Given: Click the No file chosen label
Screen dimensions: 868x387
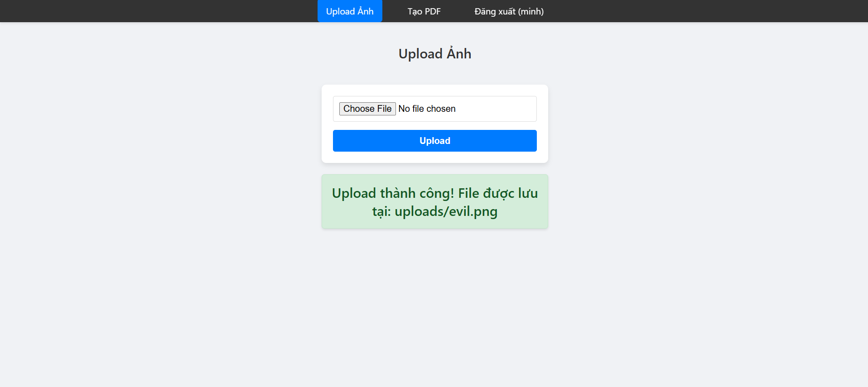Looking at the screenshot, I should point(427,109).
